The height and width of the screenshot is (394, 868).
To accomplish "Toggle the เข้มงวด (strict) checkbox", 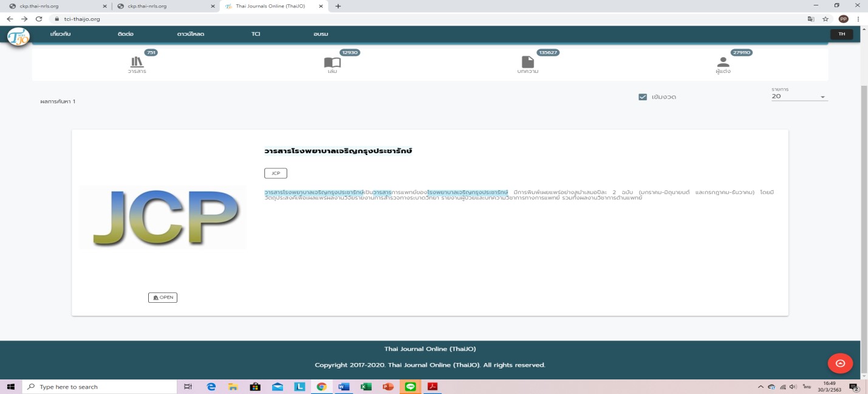I will pos(643,97).
